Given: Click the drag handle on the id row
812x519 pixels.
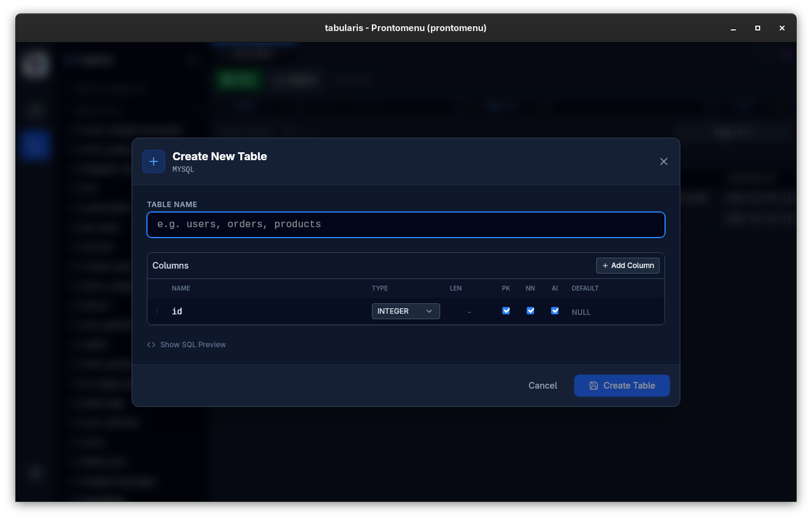Looking at the screenshot, I should 157,311.
